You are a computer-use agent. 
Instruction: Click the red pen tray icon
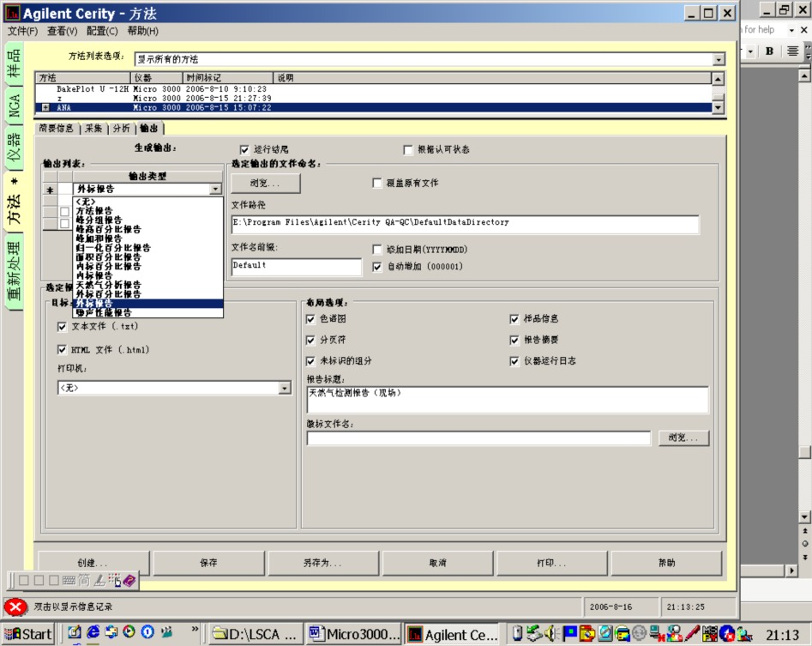[x=692, y=633]
